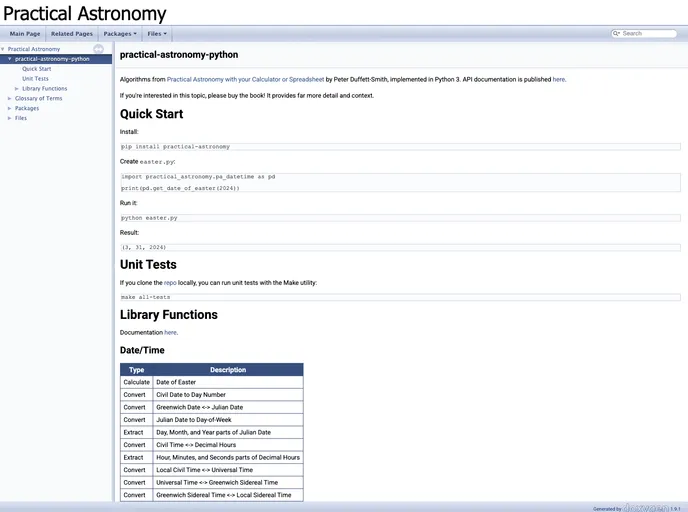Click the 'Date of Easter' table cell
This screenshot has width=688, height=512.
228,382
